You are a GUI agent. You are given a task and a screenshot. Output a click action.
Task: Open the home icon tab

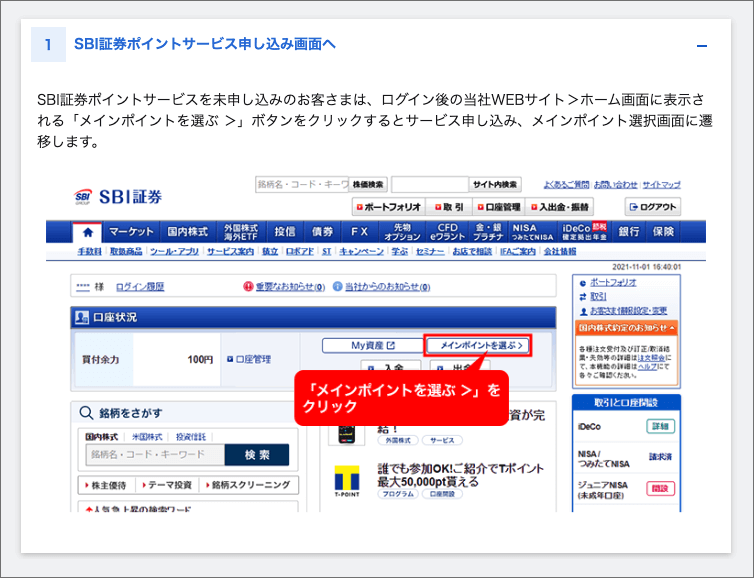pyautogui.click(x=88, y=233)
